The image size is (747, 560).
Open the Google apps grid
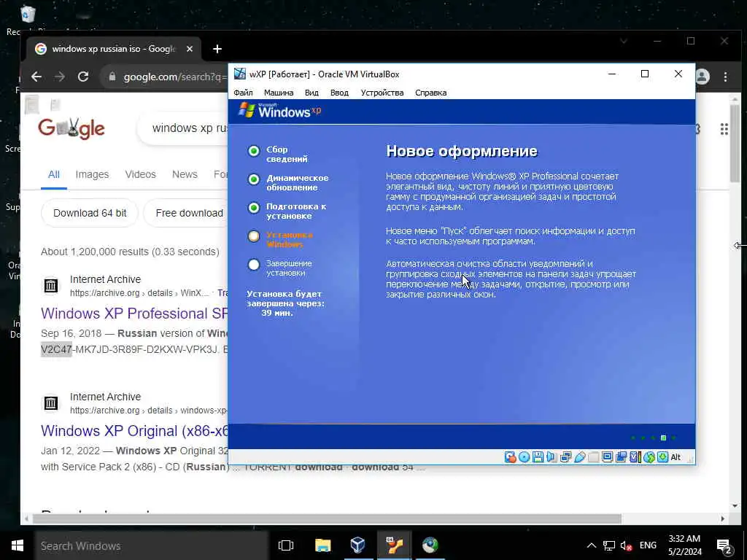click(x=724, y=129)
